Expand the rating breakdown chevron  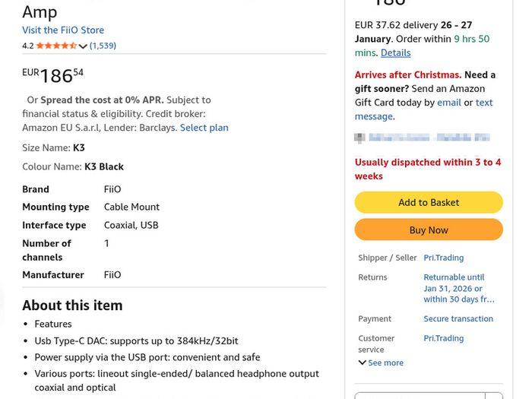coord(83,46)
